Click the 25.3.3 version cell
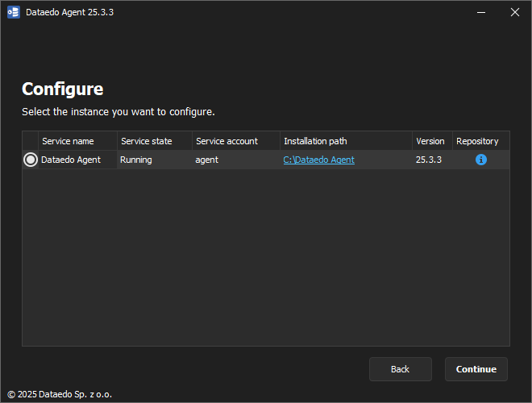 pos(432,160)
